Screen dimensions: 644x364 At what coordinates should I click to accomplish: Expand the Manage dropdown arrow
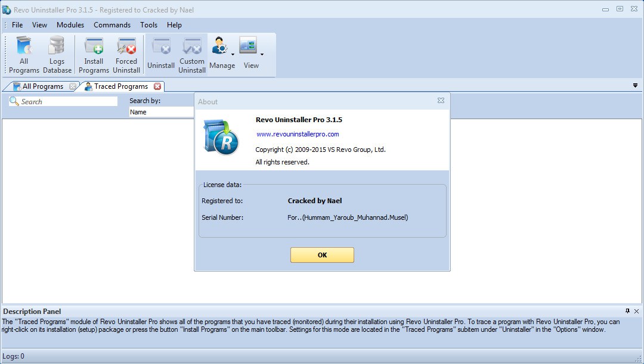pyautogui.click(x=233, y=54)
